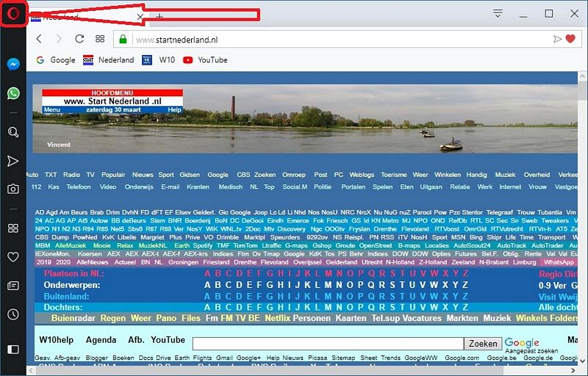View the green padlock security info
The image size is (588, 376).
(x=123, y=39)
